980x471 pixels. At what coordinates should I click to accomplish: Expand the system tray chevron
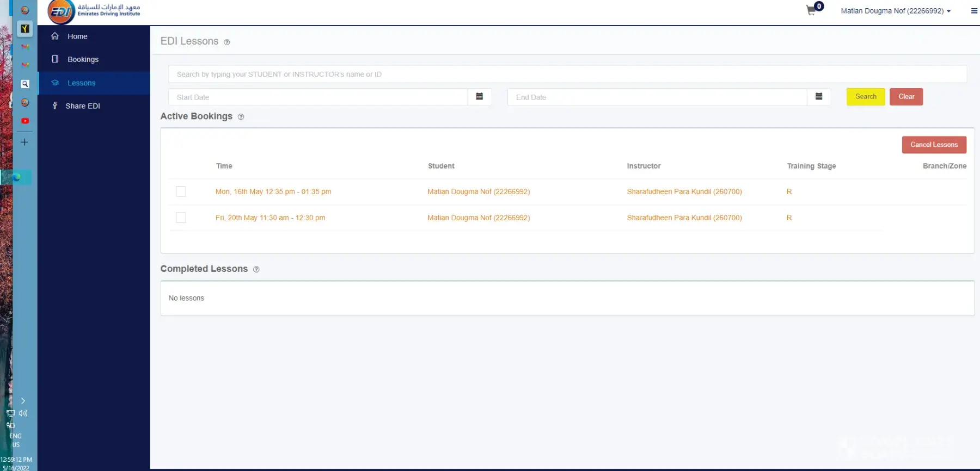point(23,401)
